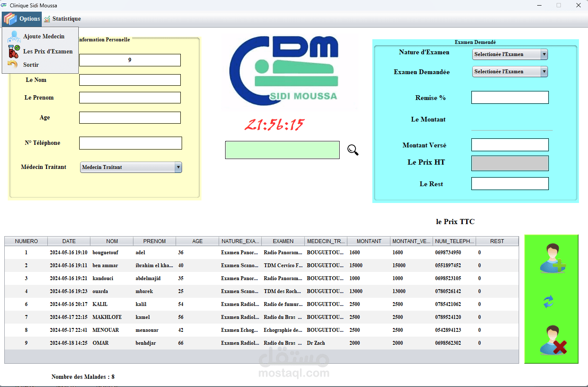Click date cell 2024-05-18 14:25
This screenshot has height=387, width=588.
pos(68,343)
